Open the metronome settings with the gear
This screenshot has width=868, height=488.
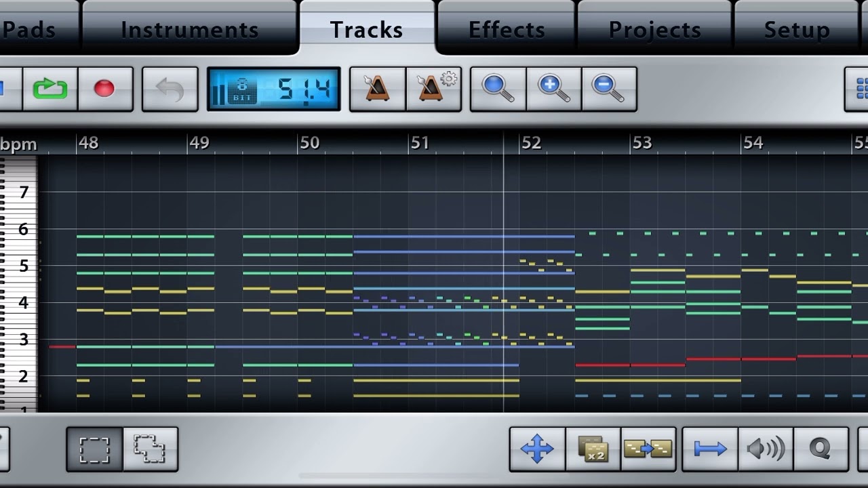434,89
